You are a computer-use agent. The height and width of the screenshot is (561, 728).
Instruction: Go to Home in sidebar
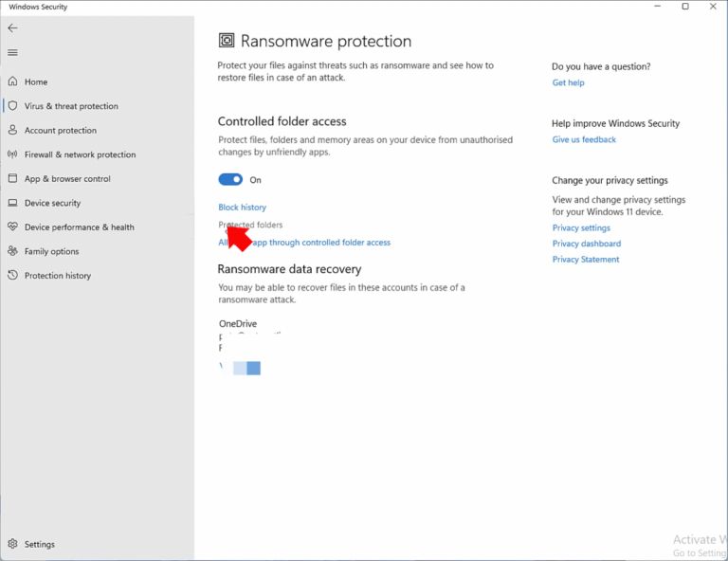click(x=36, y=81)
